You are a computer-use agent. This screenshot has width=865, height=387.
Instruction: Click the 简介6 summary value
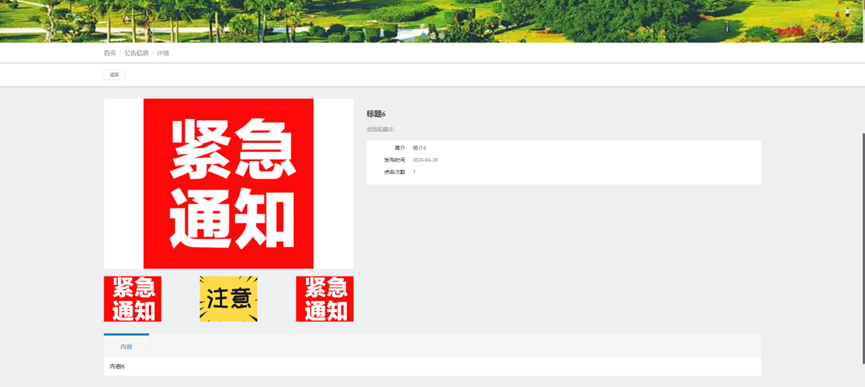tap(419, 148)
